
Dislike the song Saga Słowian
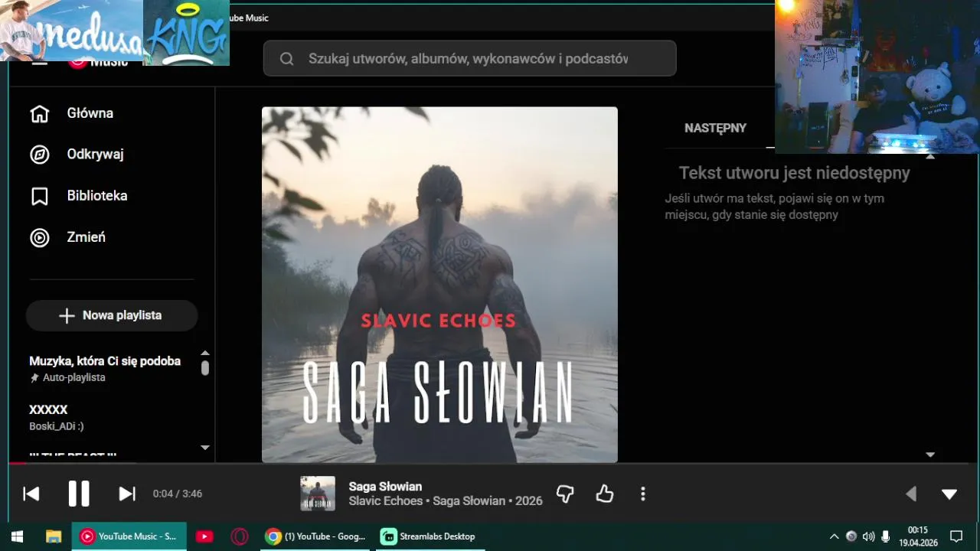click(565, 494)
